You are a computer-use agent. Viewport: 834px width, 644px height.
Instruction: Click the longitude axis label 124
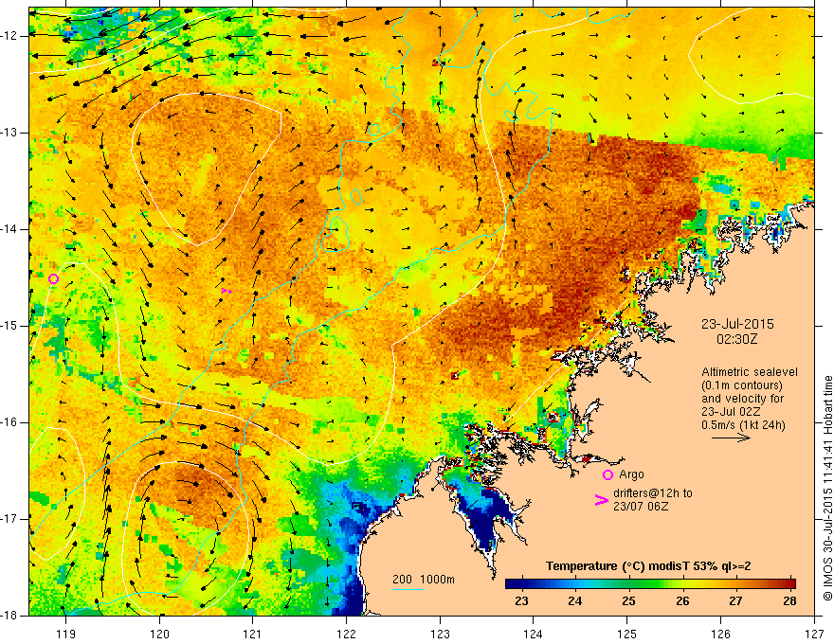[x=534, y=634]
